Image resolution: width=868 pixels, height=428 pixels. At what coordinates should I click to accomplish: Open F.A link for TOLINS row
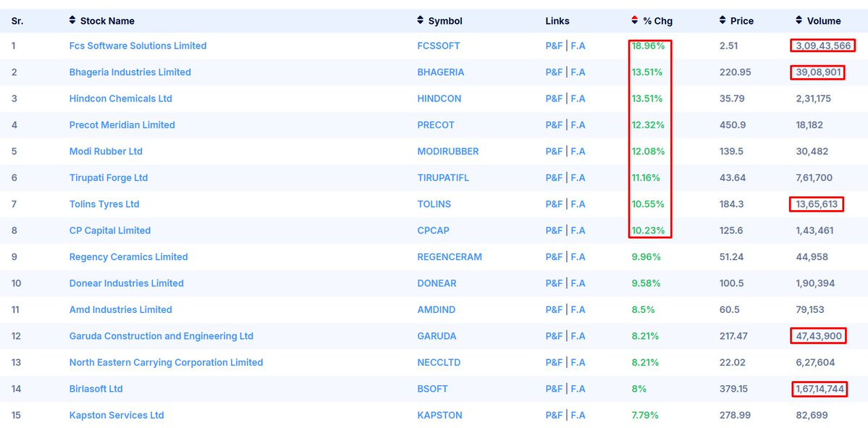pyautogui.click(x=578, y=204)
